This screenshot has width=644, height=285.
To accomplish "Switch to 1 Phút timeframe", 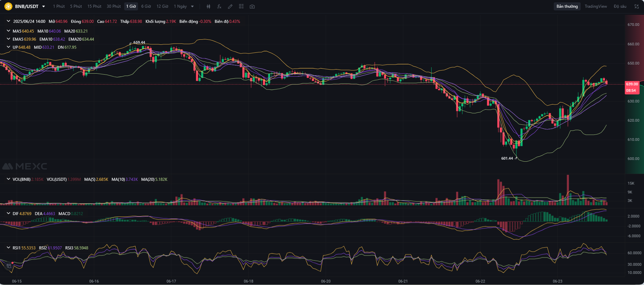I will click(59, 6).
